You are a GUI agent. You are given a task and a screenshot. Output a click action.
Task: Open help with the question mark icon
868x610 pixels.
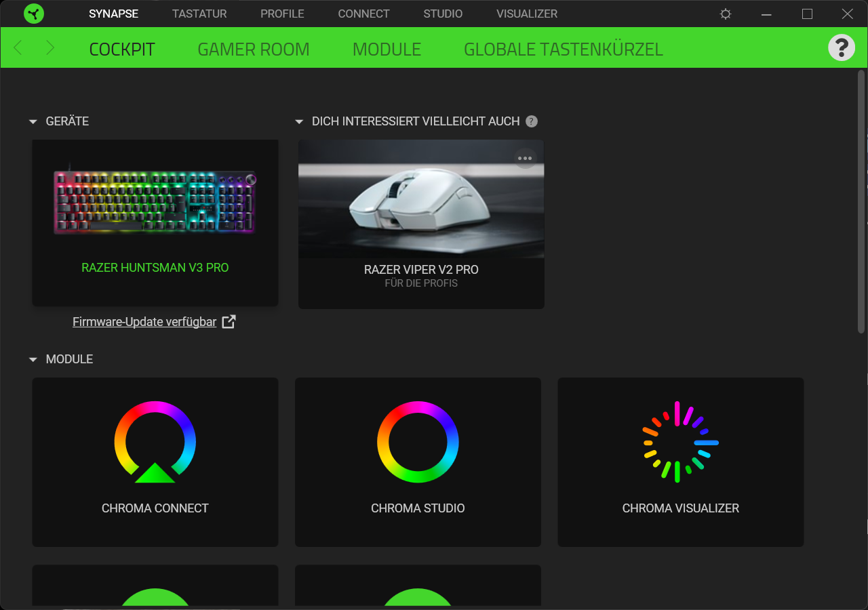point(842,47)
